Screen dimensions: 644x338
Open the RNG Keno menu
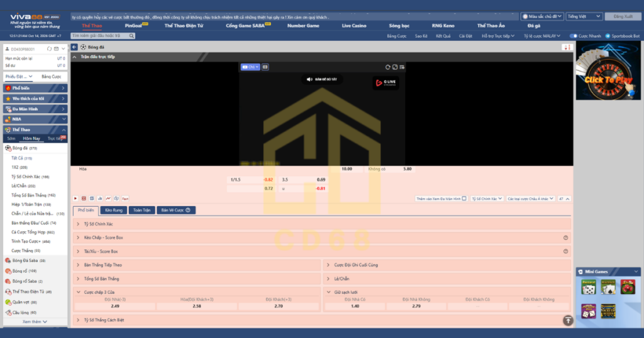[443, 26]
